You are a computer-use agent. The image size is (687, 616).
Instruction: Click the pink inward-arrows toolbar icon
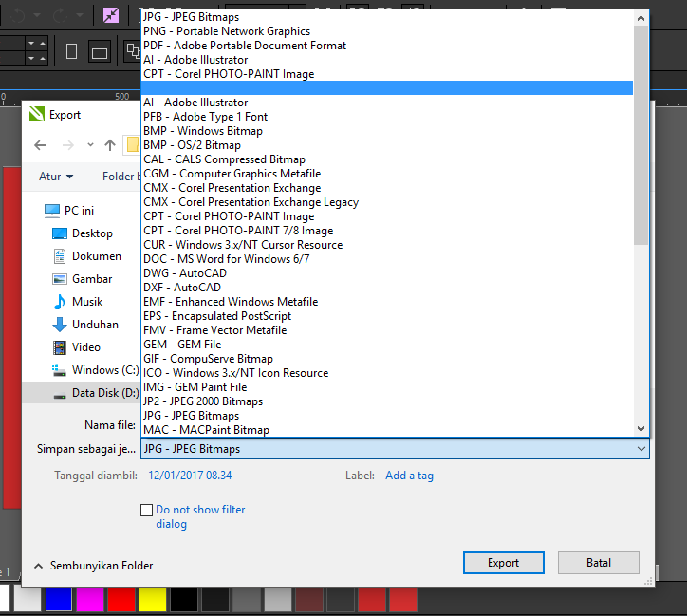click(111, 15)
